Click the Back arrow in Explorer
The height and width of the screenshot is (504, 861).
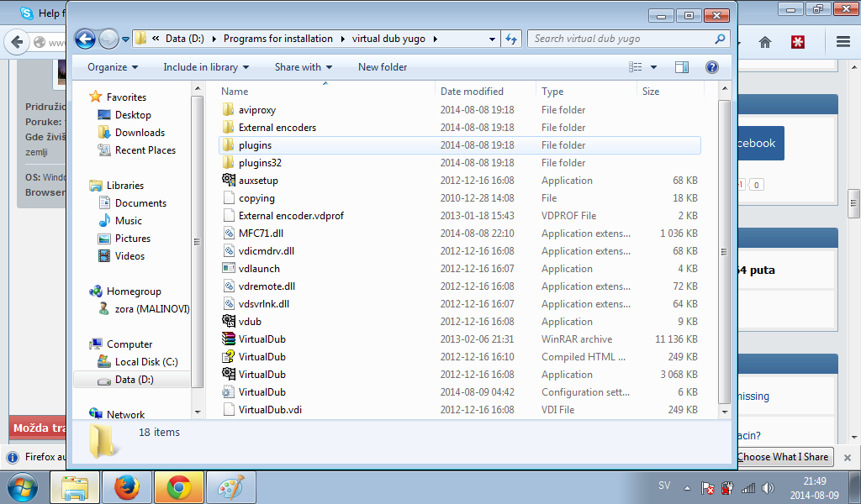85,39
